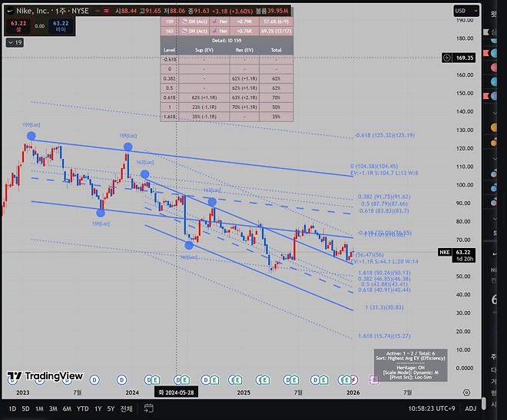The height and width of the screenshot is (420, 507).
Task: Click the 100.00 label on price axis
Action: pos(465,185)
